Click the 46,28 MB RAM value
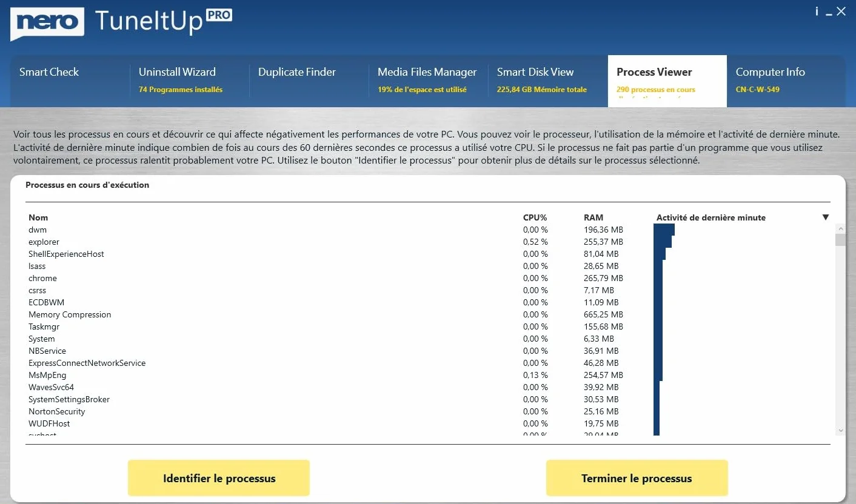 [x=601, y=363]
